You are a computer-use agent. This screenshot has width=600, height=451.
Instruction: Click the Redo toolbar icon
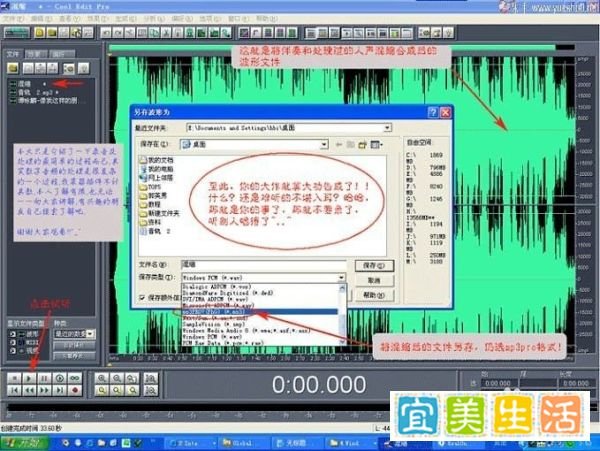[x=118, y=33]
